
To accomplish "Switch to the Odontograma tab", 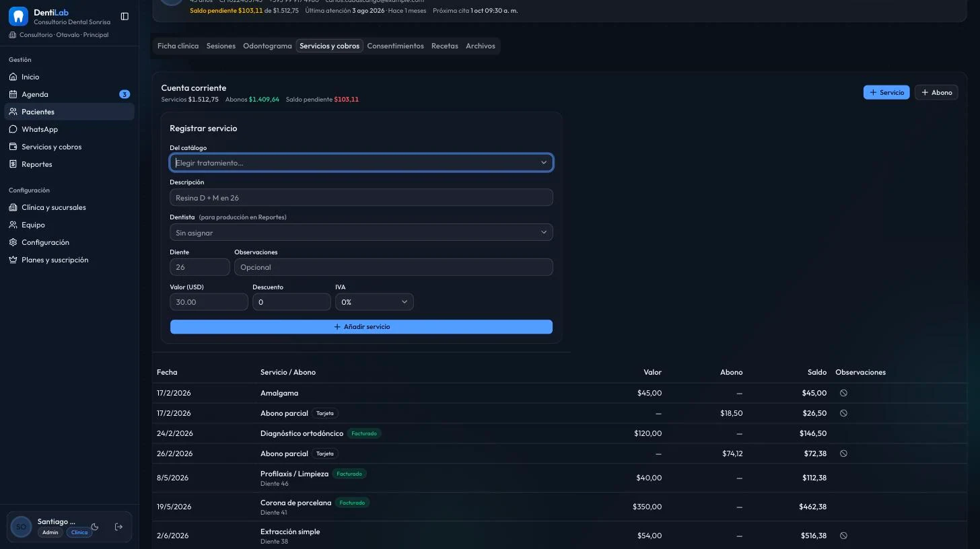I will tap(267, 46).
